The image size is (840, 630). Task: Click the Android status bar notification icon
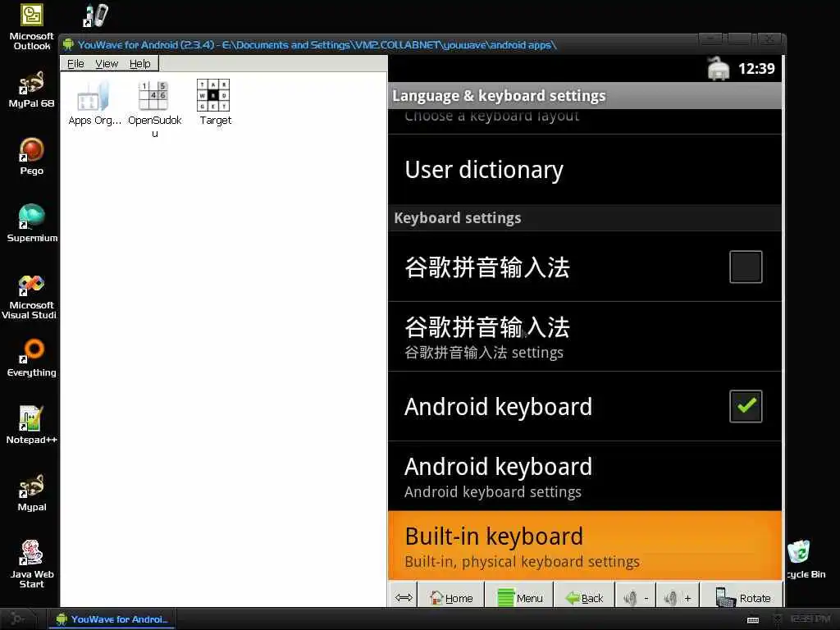pos(719,69)
